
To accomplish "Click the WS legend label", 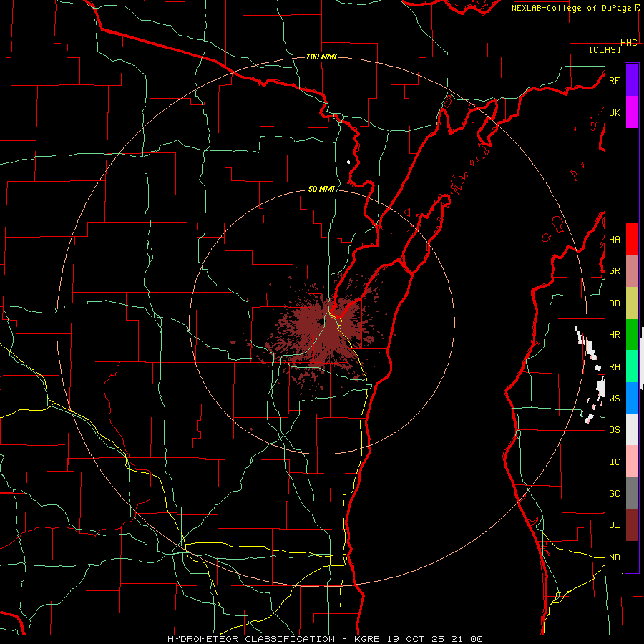I will [614, 398].
